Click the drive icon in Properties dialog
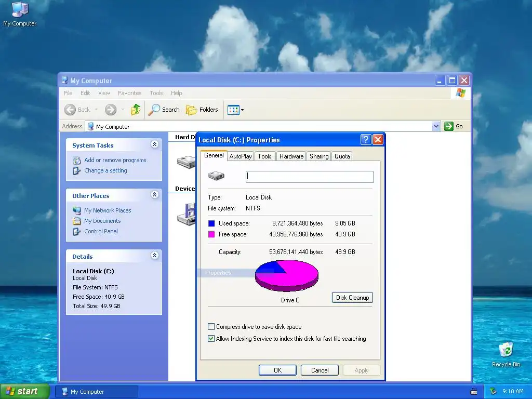The width and height of the screenshot is (532, 399). pyautogui.click(x=216, y=176)
